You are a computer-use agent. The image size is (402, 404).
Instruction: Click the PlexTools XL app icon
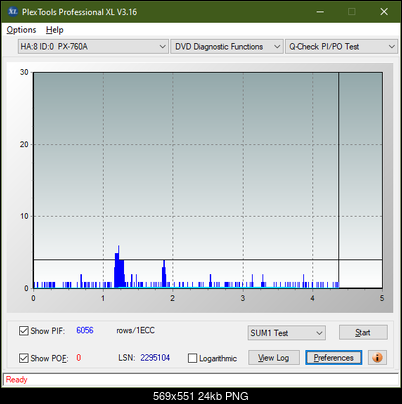point(12,12)
